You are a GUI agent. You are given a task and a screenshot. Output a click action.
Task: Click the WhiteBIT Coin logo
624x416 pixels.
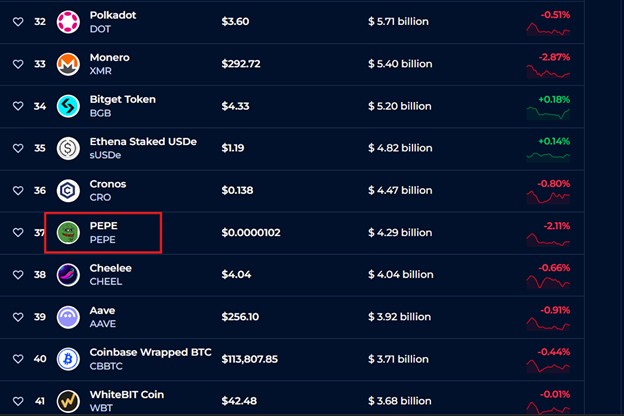point(68,400)
